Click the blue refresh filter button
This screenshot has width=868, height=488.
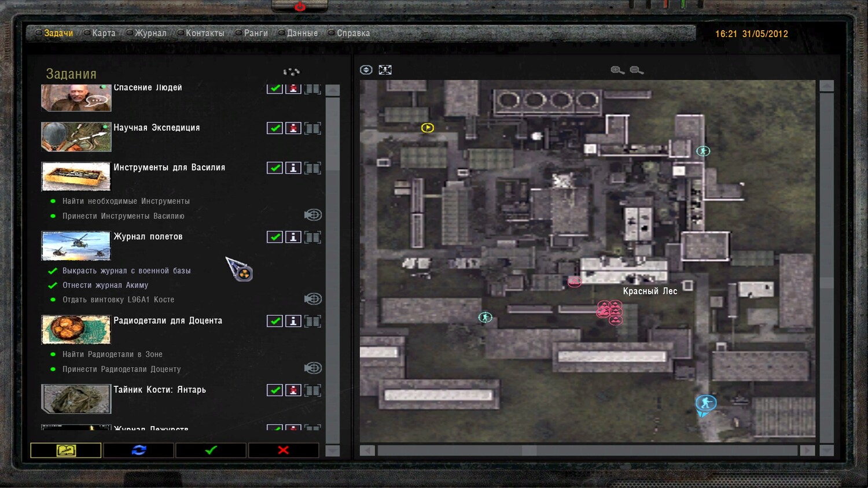coord(139,450)
